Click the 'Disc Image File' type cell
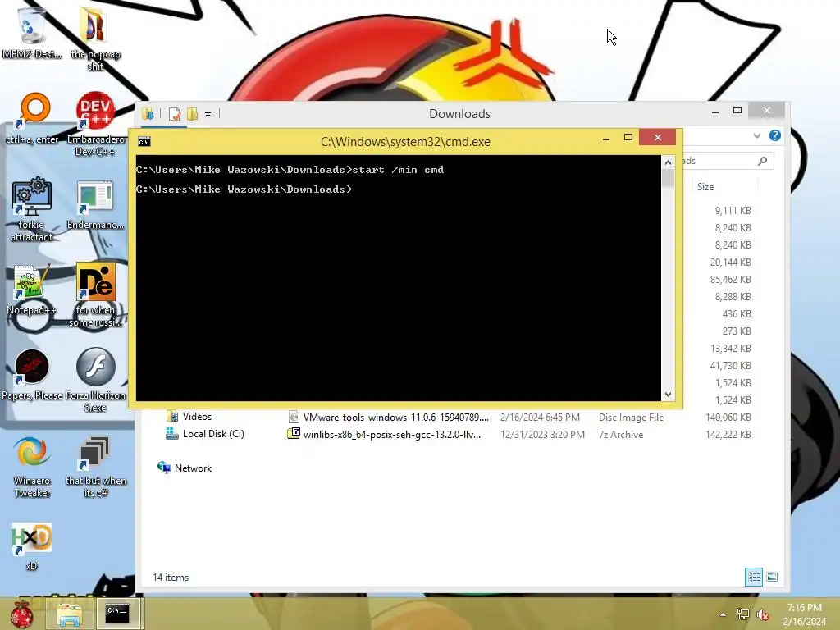 pyautogui.click(x=631, y=418)
